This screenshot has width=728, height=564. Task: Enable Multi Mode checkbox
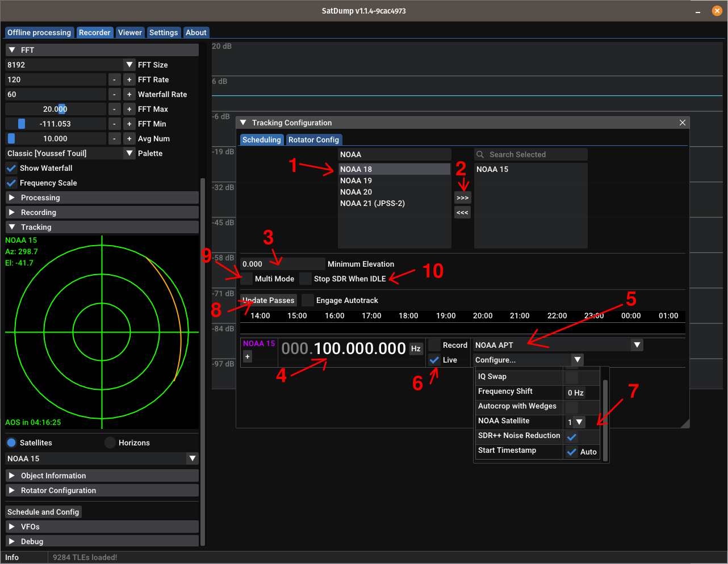coord(246,279)
